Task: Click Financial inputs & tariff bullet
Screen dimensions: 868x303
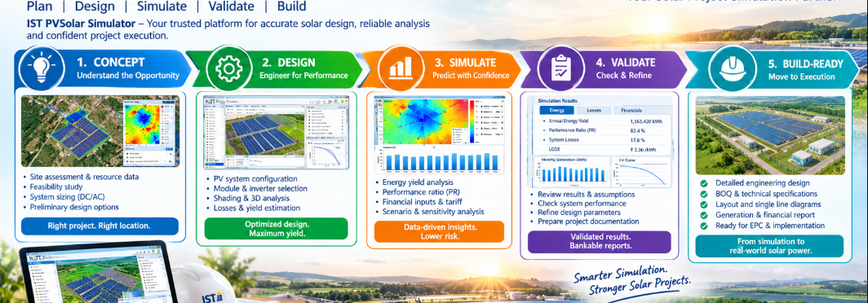Action: pyautogui.click(x=423, y=202)
